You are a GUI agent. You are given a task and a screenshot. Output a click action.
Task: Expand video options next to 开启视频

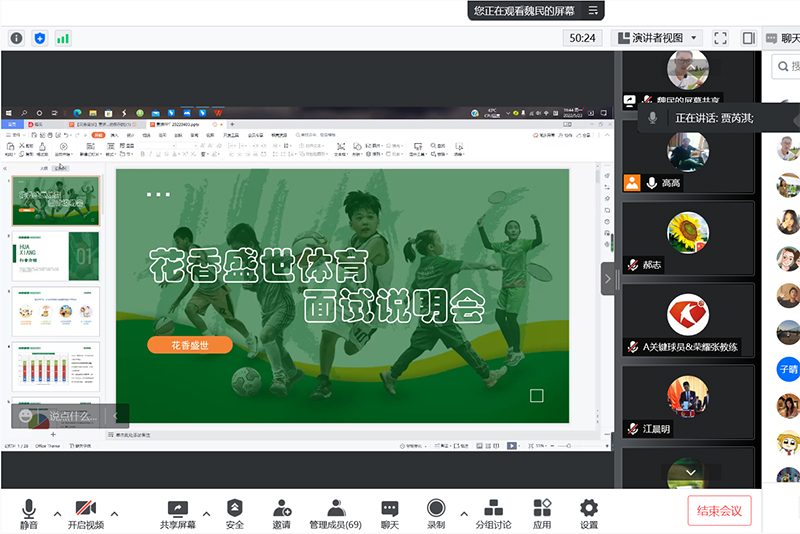(114, 514)
